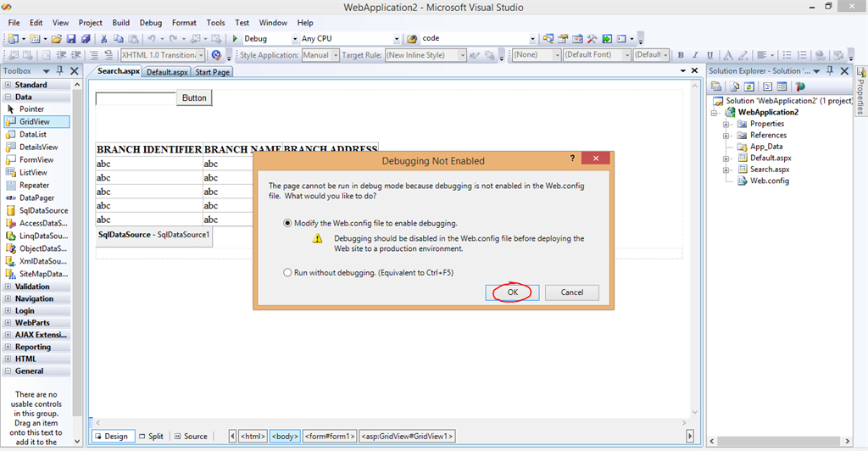Pin the Toolbox panel with pushpin
This screenshot has width=868, height=451.
[60, 70]
